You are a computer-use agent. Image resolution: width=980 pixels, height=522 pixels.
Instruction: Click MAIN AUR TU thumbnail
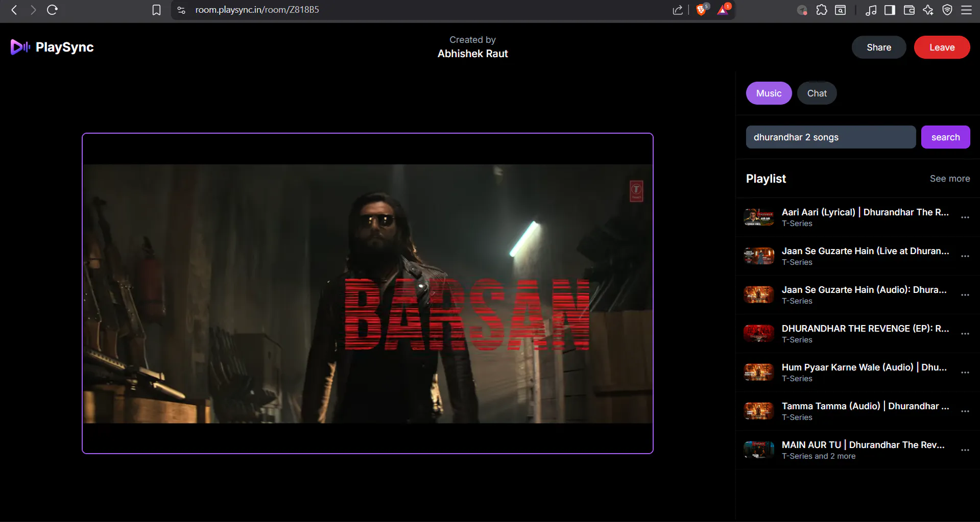coord(759,450)
